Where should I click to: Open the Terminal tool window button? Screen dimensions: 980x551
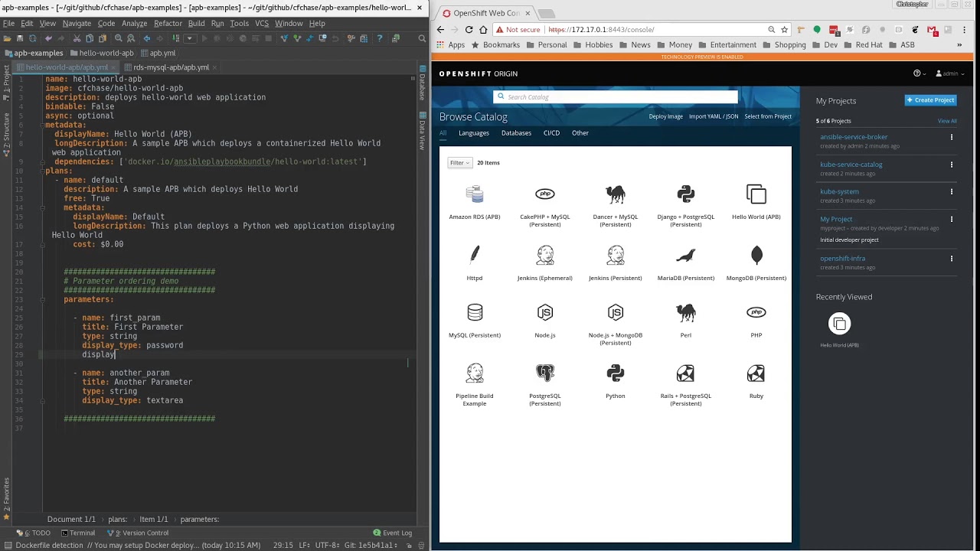tap(78, 533)
